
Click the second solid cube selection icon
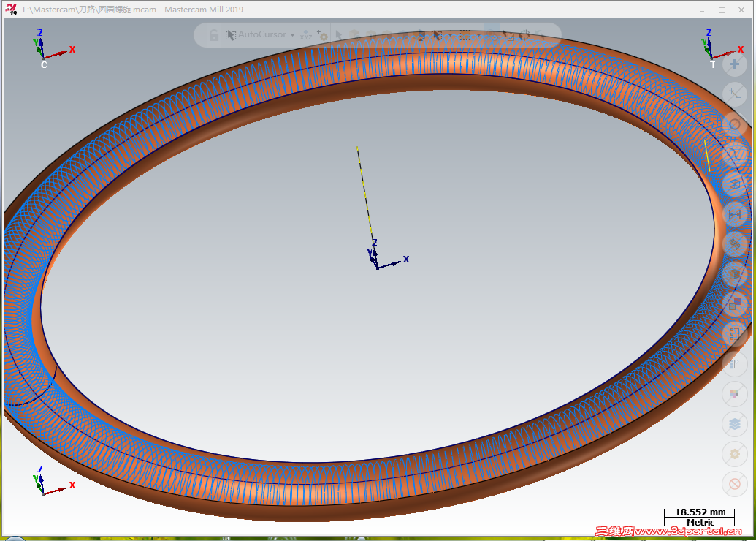[370, 35]
